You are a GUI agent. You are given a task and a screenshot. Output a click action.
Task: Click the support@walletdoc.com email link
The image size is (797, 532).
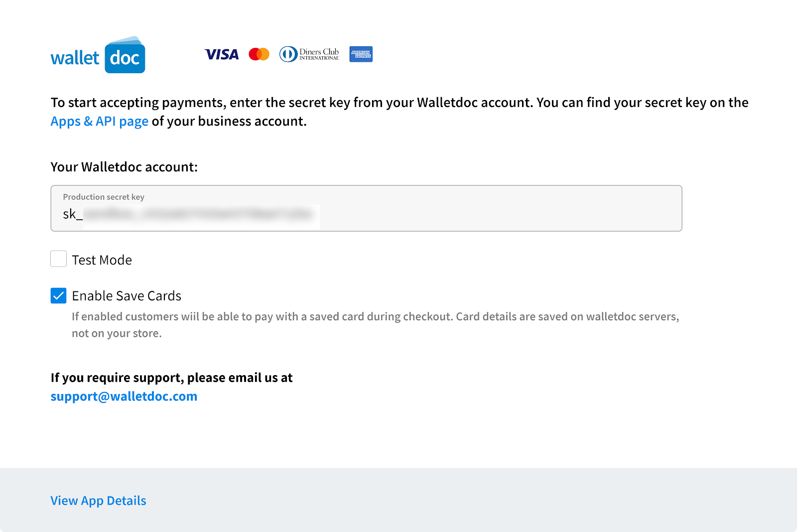124,397
